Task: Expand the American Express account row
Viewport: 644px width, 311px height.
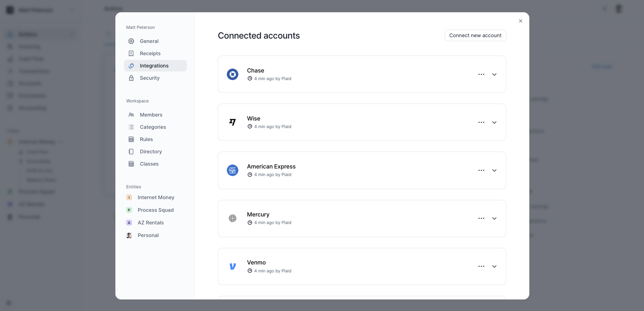Action: click(494, 170)
